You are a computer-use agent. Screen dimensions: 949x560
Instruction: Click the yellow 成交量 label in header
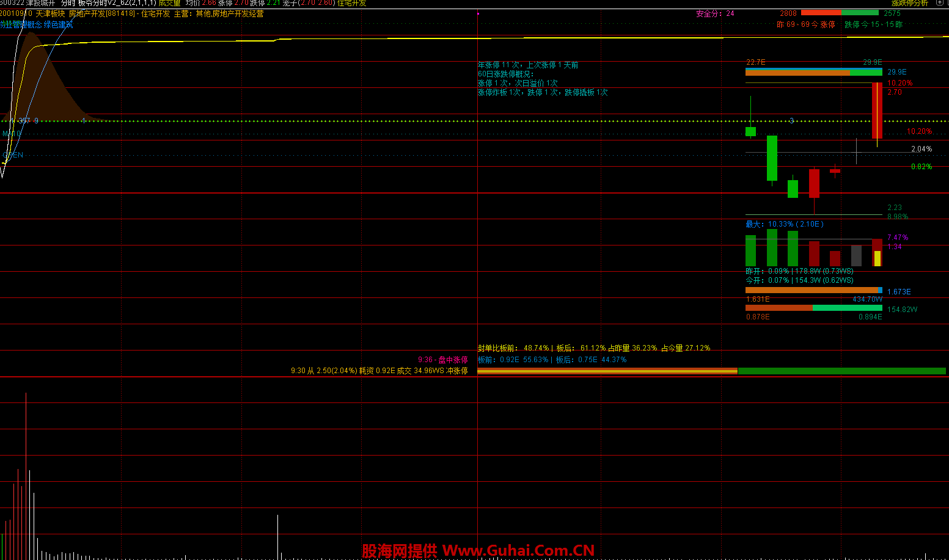coord(169,3)
